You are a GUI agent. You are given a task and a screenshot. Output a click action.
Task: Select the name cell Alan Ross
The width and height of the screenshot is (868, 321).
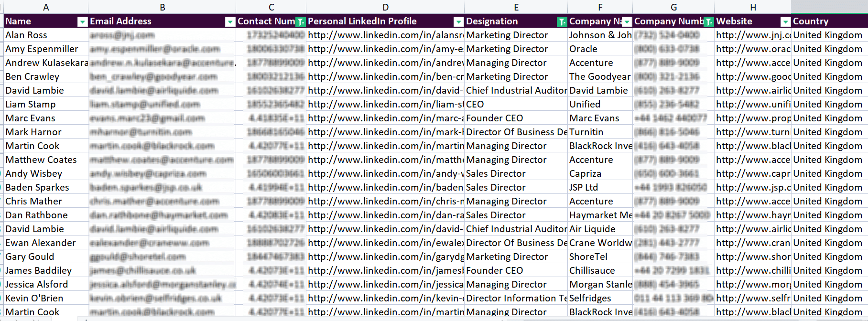[x=46, y=35]
